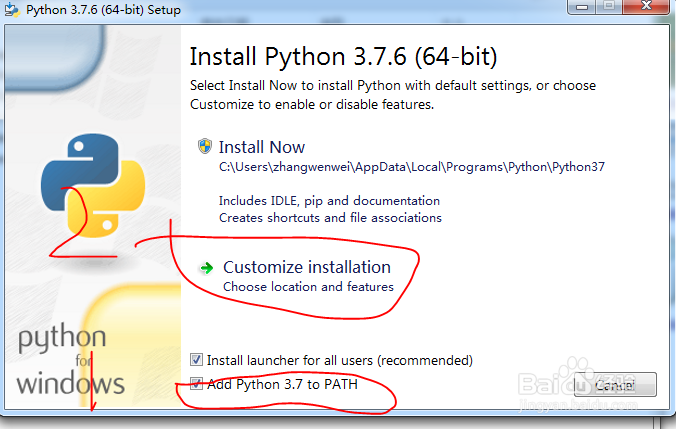The height and width of the screenshot is (429, 676).
Task: Click the 'Choose location and features' text
Action: point(308,287)
